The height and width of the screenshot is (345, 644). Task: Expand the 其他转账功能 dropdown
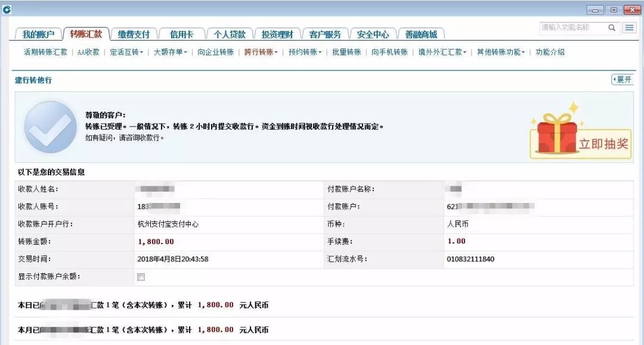[x=501, y=52]
